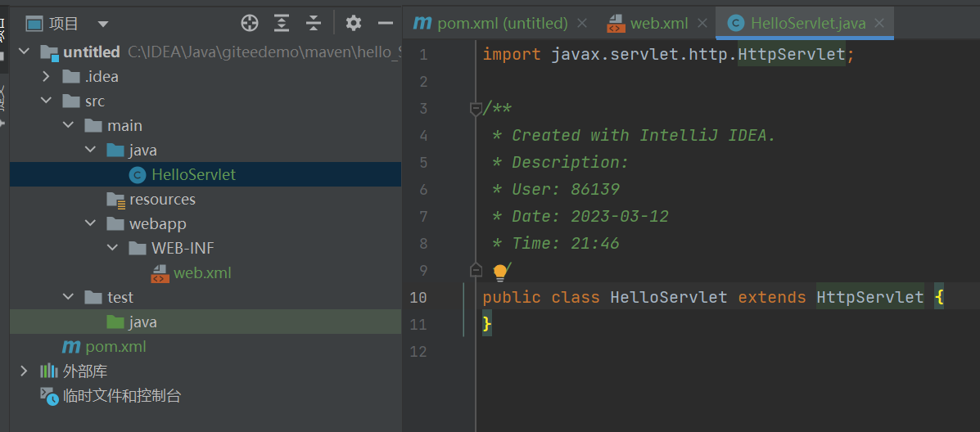Click the external libraries bars icon
980x432 pixels.
pyautogui.click(x=49, y=371)
